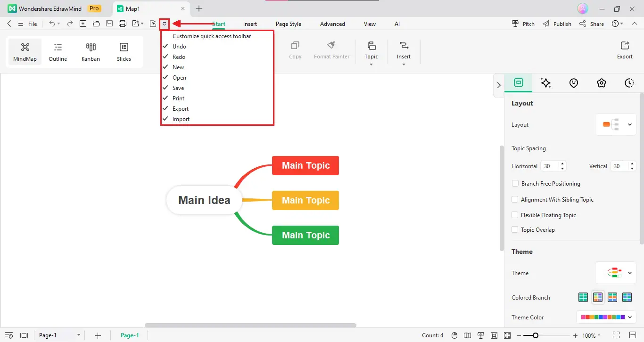Screen dimensions: 644x342
Task: Click the Format Painter tool
Action: click(332, 50)
